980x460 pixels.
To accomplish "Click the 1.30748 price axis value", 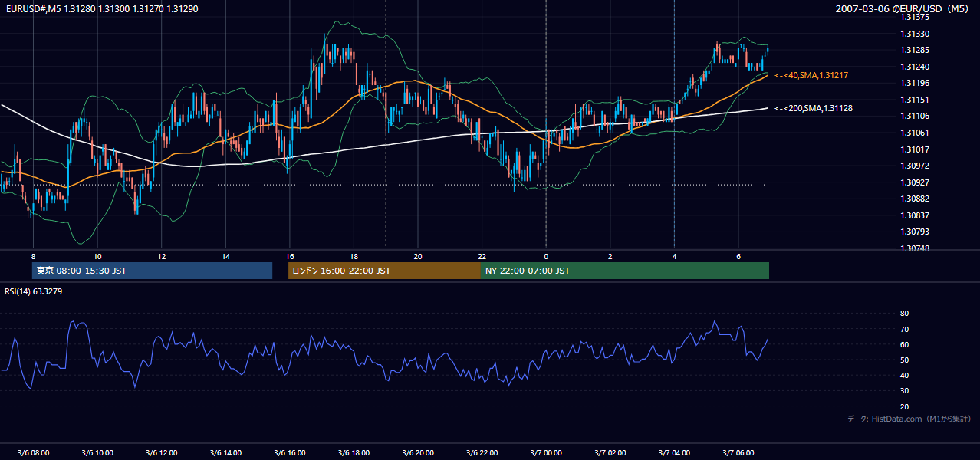I will (x=916, y=248).
